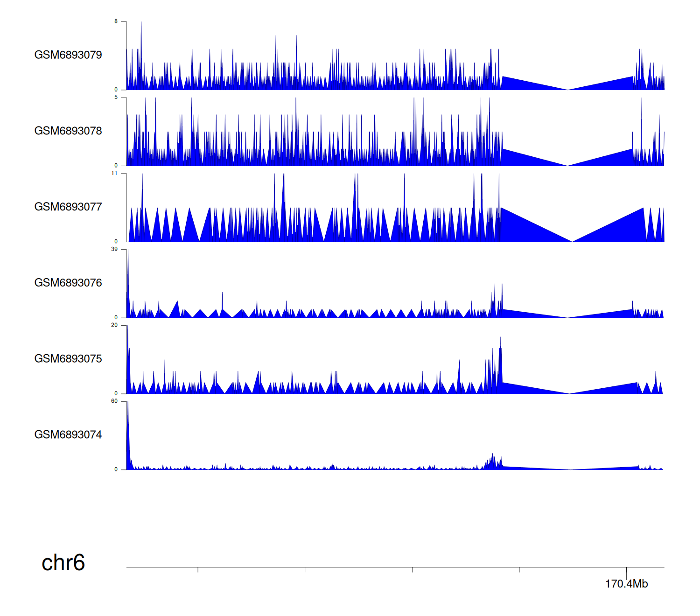The image size is (700, 616).
Task: Click the GSM6893079 track label
Action: (68, 55)
